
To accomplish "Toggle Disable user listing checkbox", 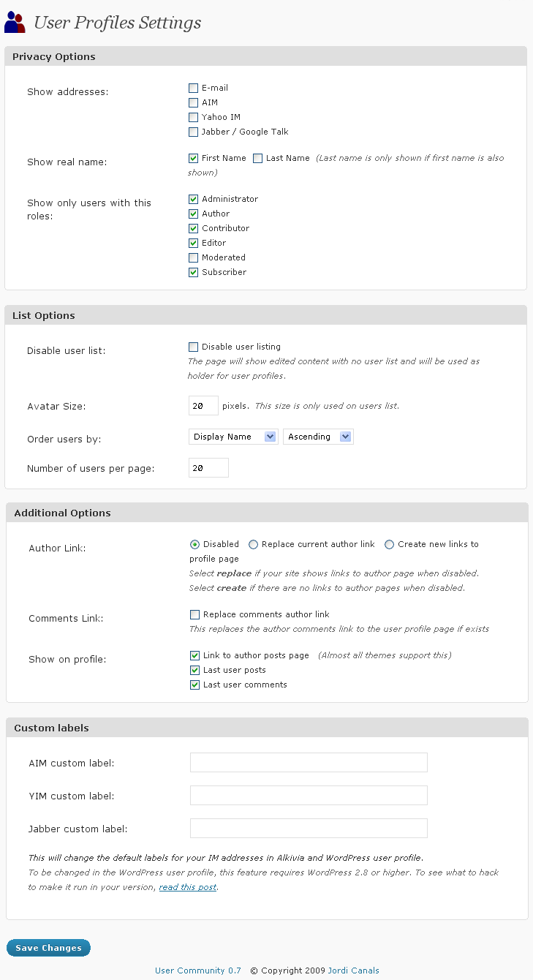I will coord(193,347).
